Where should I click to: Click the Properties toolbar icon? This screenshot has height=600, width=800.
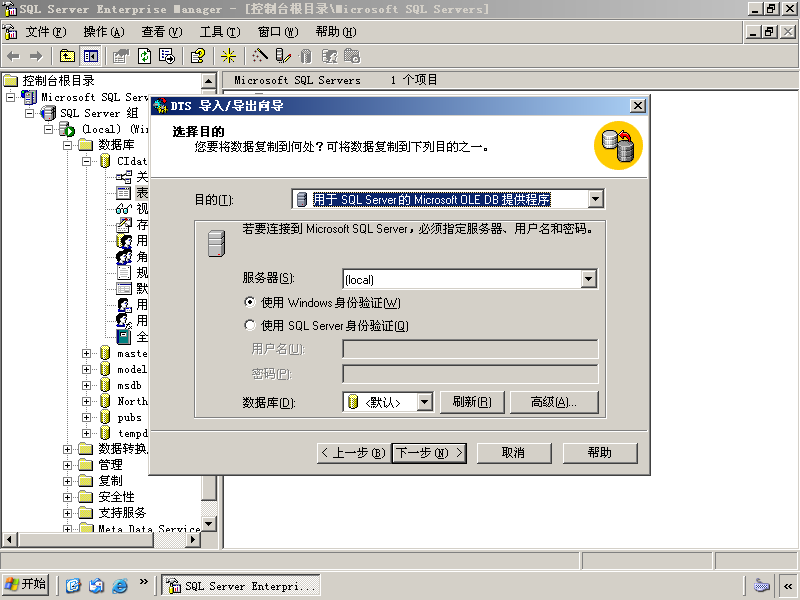coord(121,56)
